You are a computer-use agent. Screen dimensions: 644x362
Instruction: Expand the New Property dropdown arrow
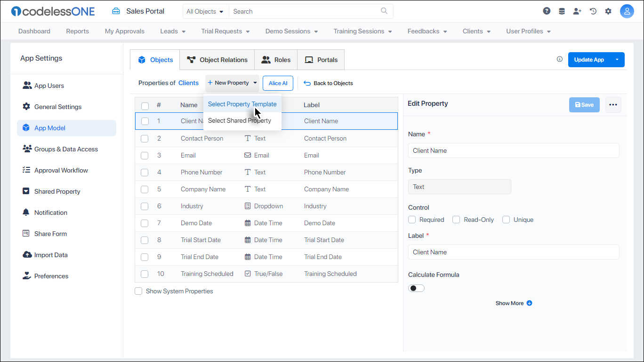coord(255,83)
